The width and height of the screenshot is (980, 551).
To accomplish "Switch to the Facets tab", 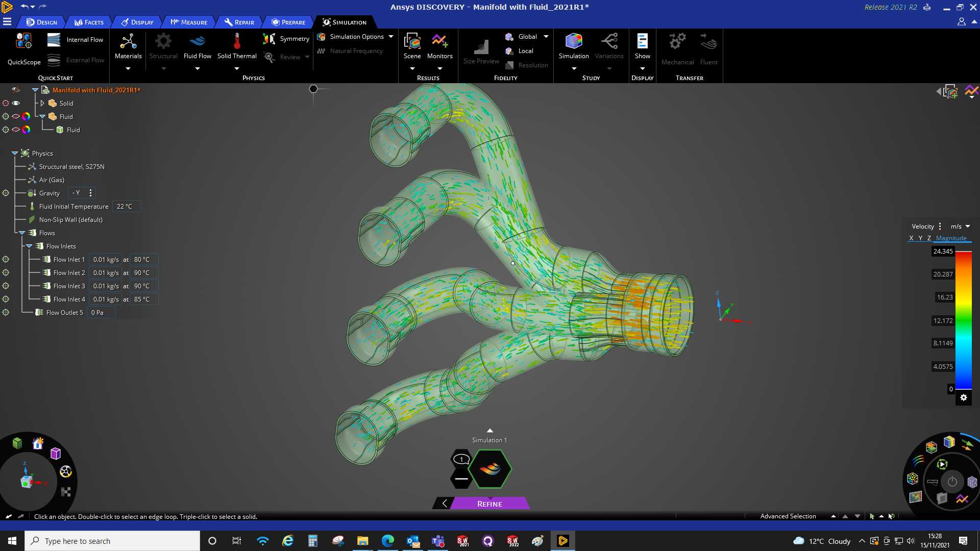I will coord(89,22).
